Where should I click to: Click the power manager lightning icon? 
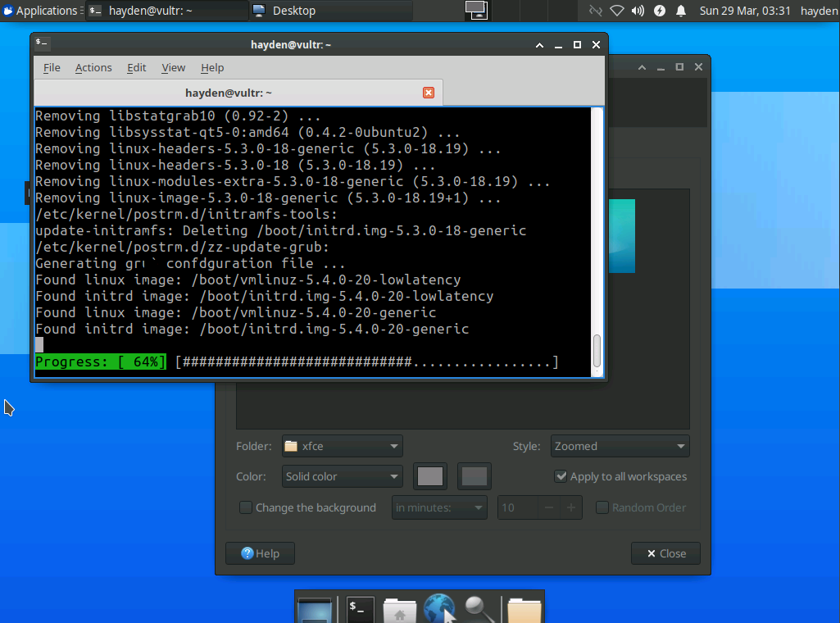[x=660, y=11]
